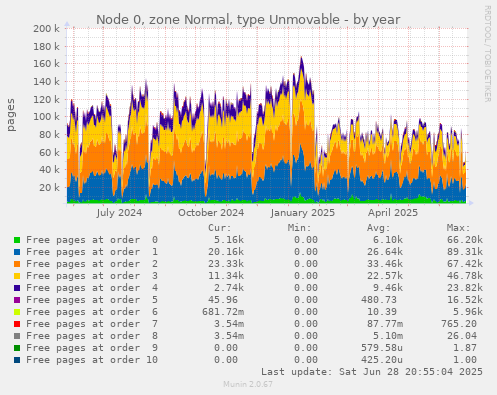This screenshot has height=395, width=497.
Task: Click the dark green order 9 legend swatch
Action: [17, 348]
